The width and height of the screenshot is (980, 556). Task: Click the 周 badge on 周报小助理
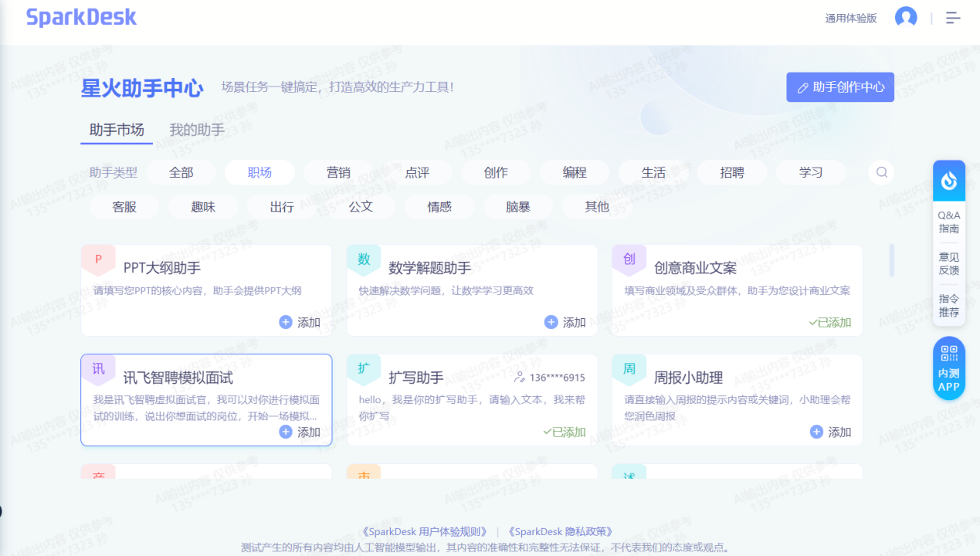629,369
